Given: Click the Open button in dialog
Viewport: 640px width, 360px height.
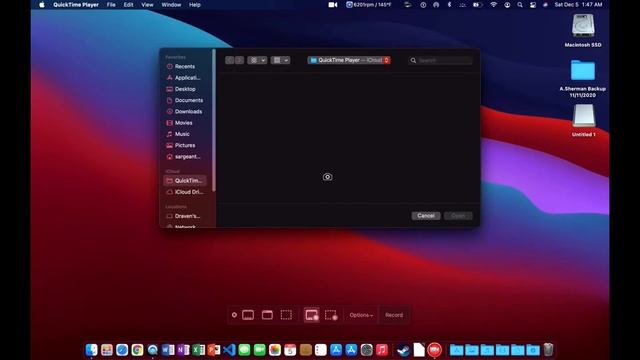Looking at the screenshot, I should [x=458, y=216].
